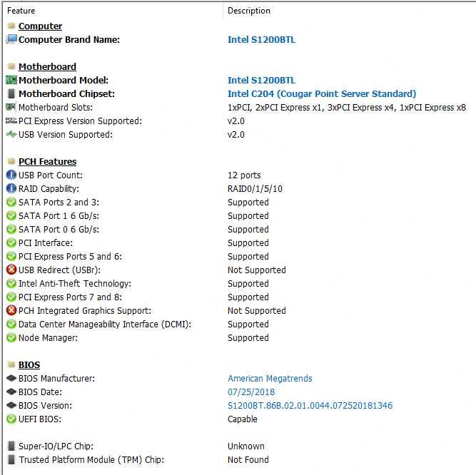Viewport: 476px width, 475px height.
Task: Select the USB Redirect (USBr) label
Action: point(59,270)
